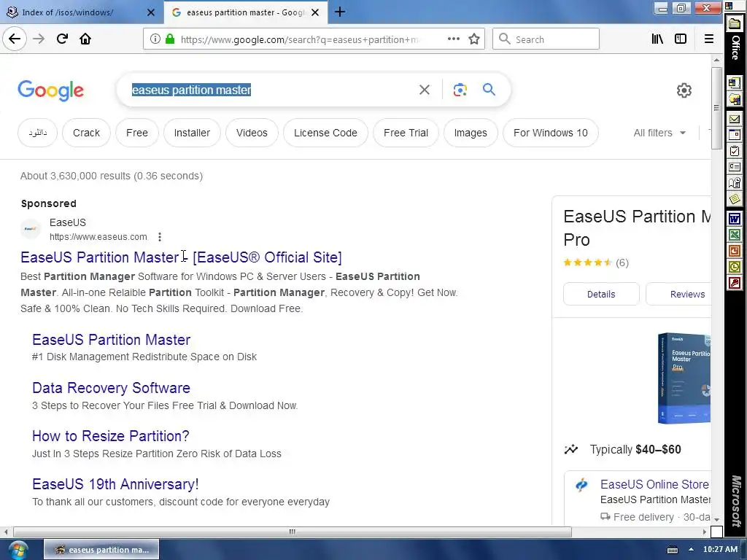Open the Library bookshelf icon
747x560 pixels.
pos(657,39)
